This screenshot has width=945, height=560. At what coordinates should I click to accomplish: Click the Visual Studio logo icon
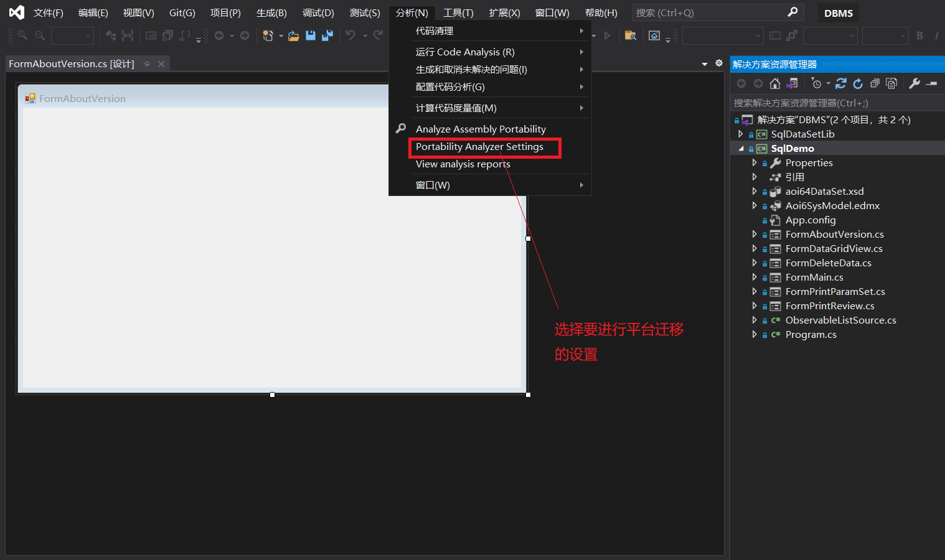(17, 12)
